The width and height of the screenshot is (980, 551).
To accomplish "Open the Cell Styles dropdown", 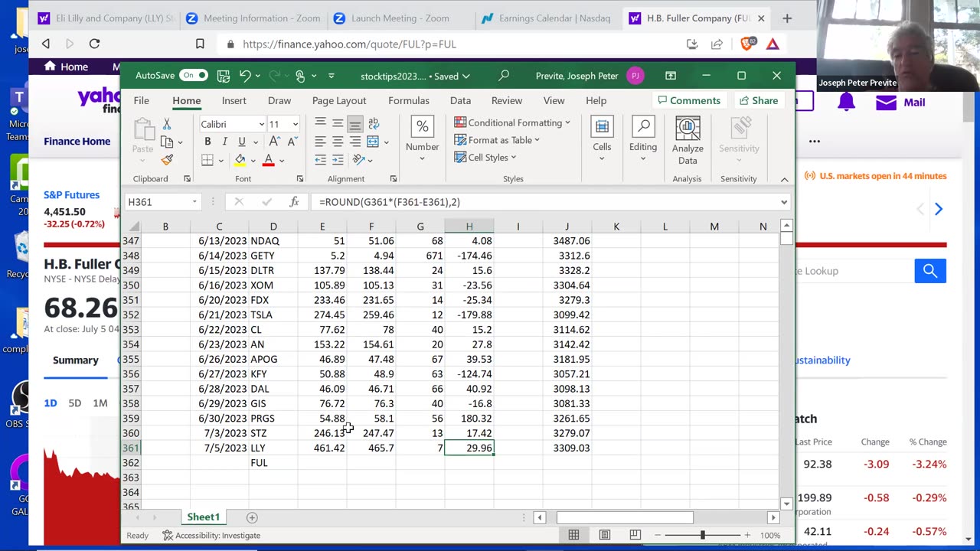I will [485, 158].
